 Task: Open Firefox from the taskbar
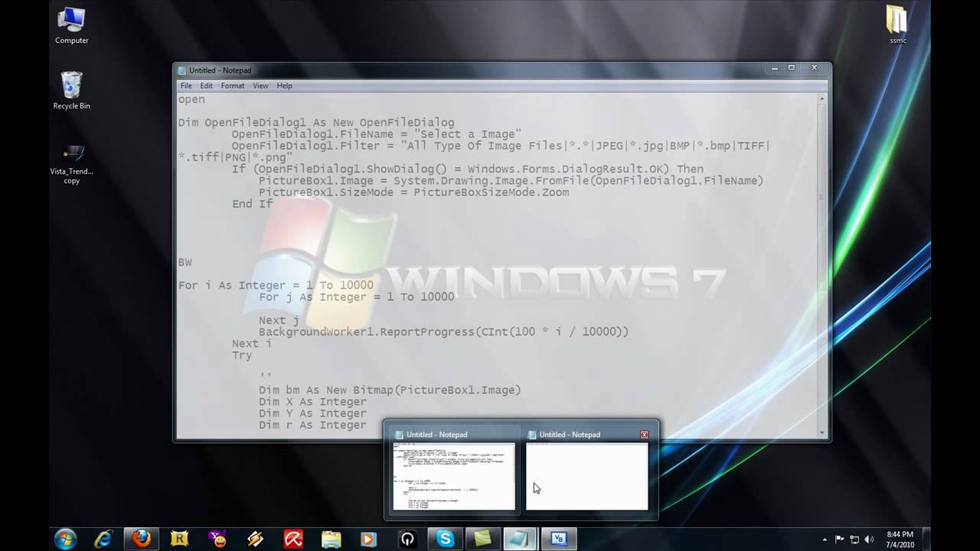(141, 540)
